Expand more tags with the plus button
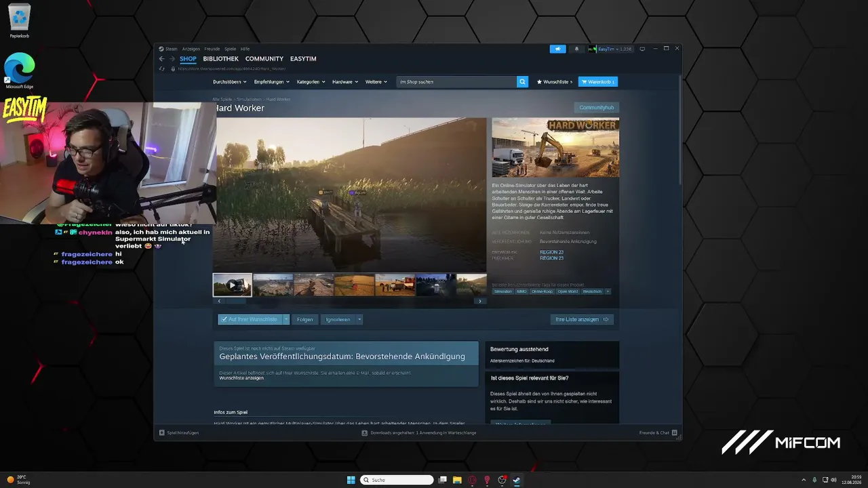Screen dimensions: 868x488 pos(608,291)
